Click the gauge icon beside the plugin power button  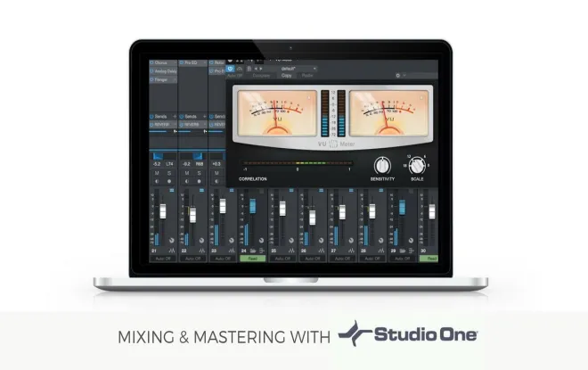[239, 69]
